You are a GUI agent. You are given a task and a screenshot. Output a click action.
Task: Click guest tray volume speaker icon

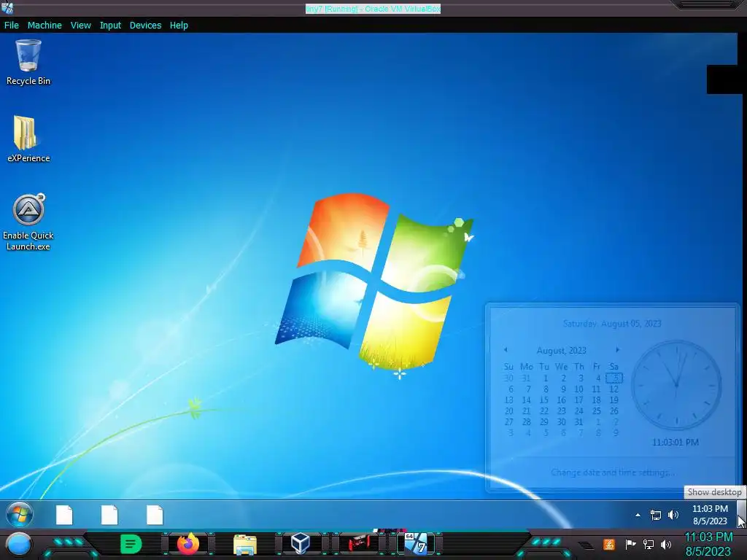pos(673,515)
